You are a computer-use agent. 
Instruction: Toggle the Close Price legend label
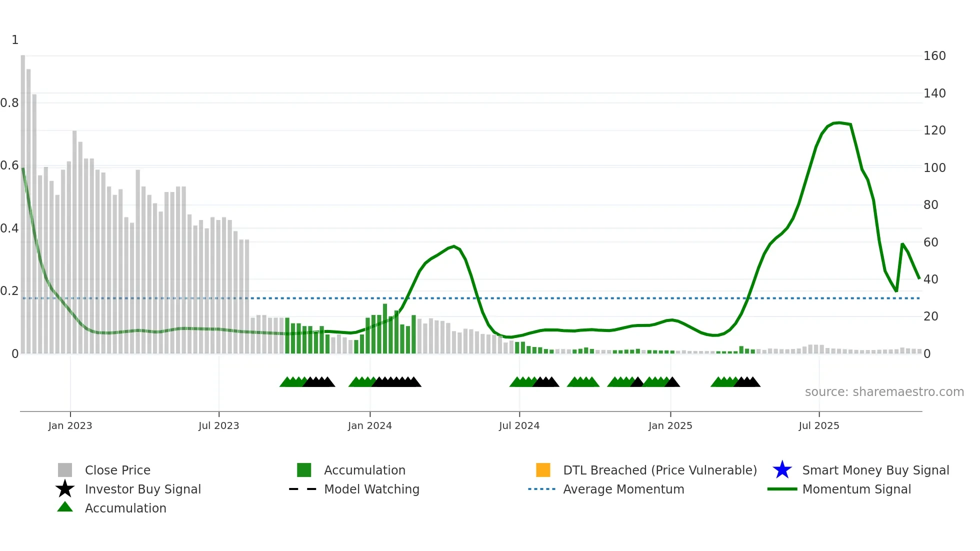(x=117, y=470)
